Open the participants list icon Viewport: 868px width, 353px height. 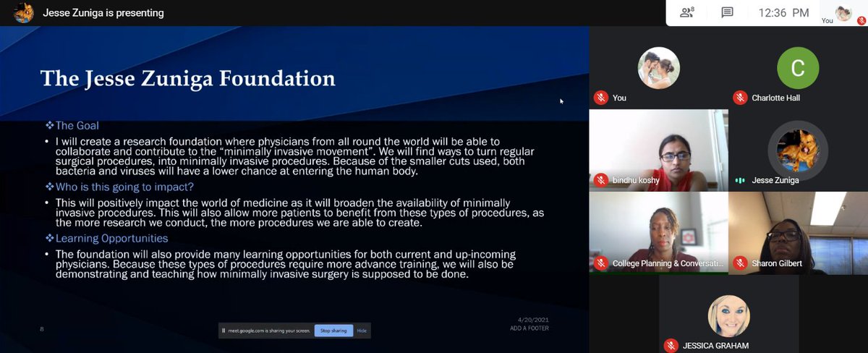click(x=687, y=12)
